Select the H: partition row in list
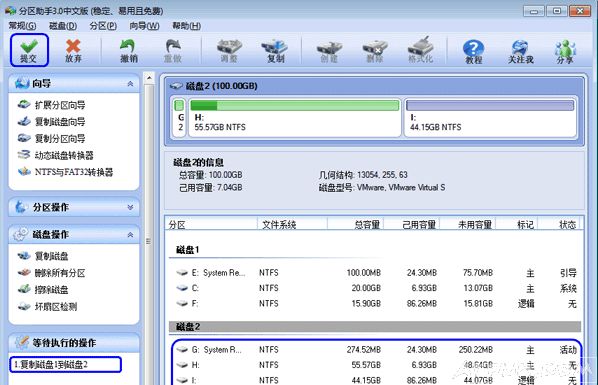This screenshot has height=385, width=598. 376,365
